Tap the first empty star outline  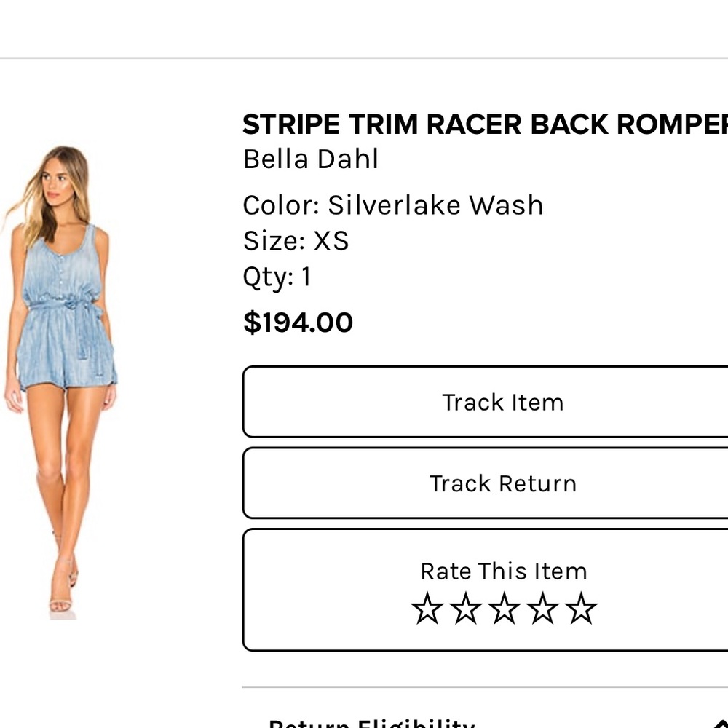[x=427, y=609]
